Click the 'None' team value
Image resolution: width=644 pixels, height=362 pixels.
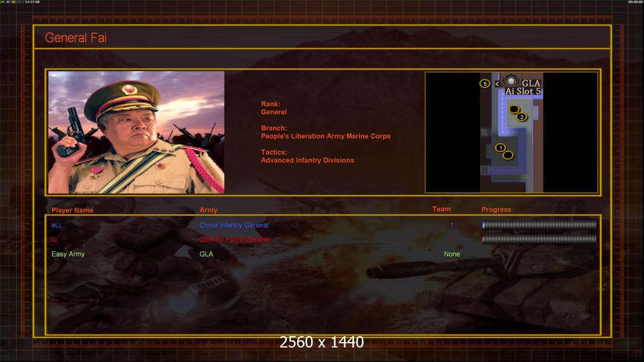coord(452,254)
